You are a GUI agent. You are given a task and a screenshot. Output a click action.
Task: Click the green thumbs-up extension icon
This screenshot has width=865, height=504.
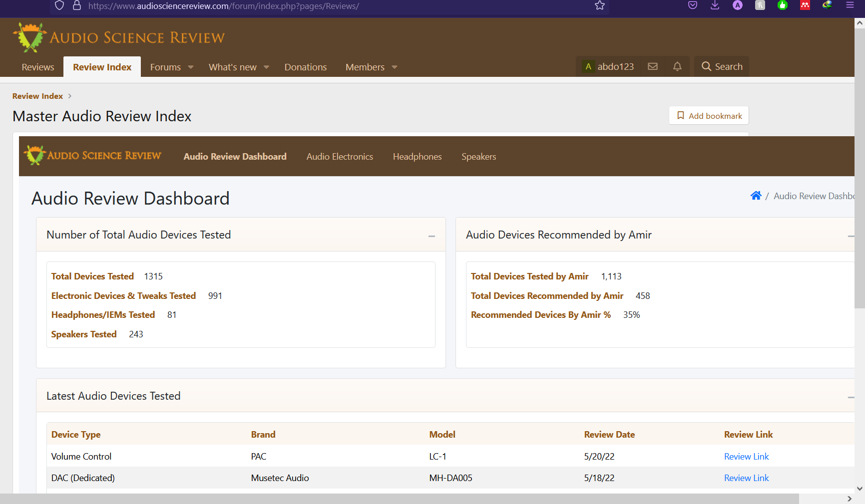783,5
